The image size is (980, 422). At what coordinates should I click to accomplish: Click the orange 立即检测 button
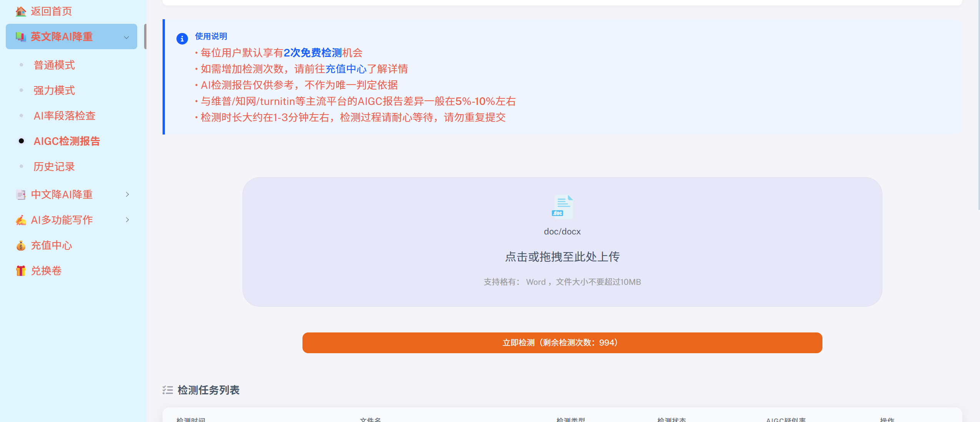[x=562, y=343]
